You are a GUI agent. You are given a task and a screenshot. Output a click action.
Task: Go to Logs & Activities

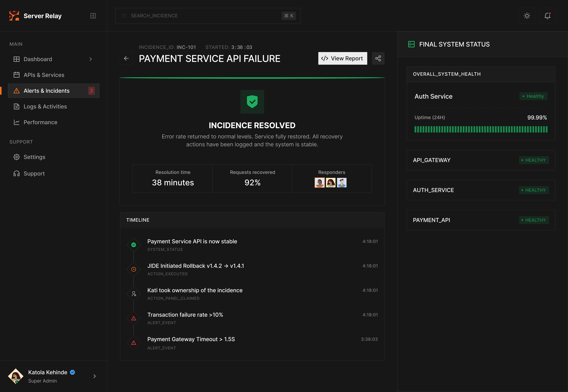45,107
